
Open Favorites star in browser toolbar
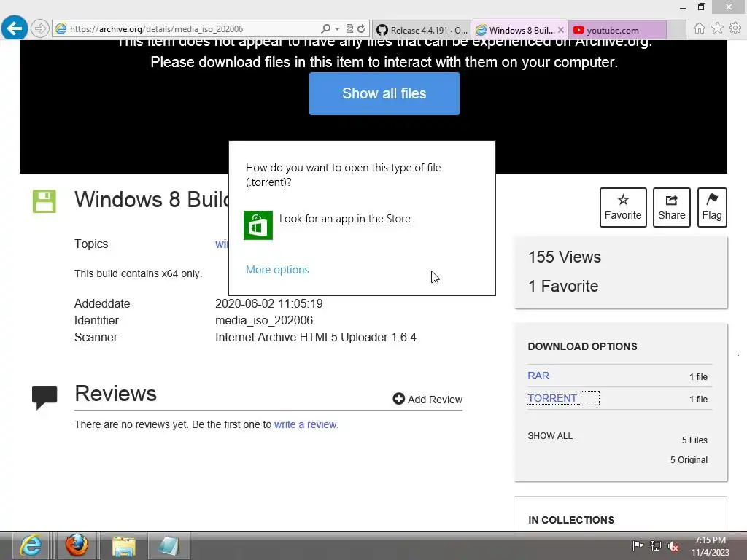(x=717, y=28)
